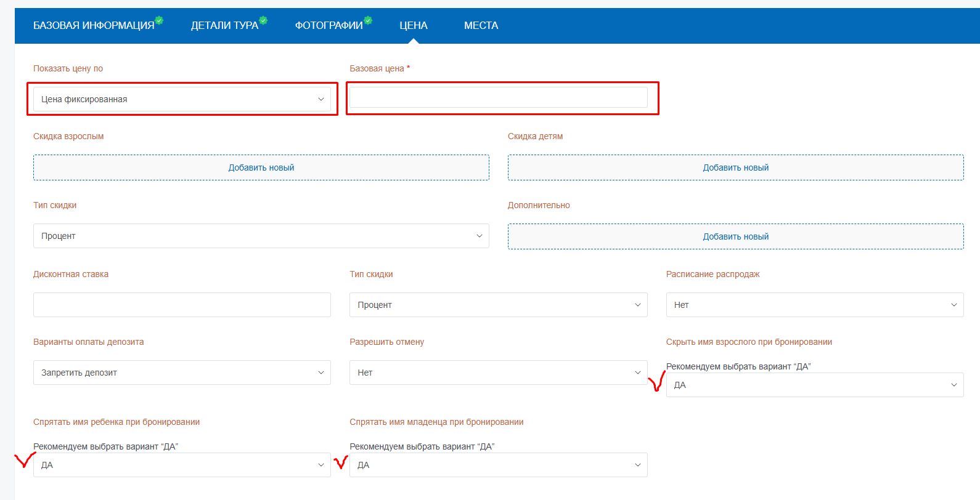Expand the Показать цену по dropdown
The height and width of the screenshot is (500, 980).
[x=182, y=99]
